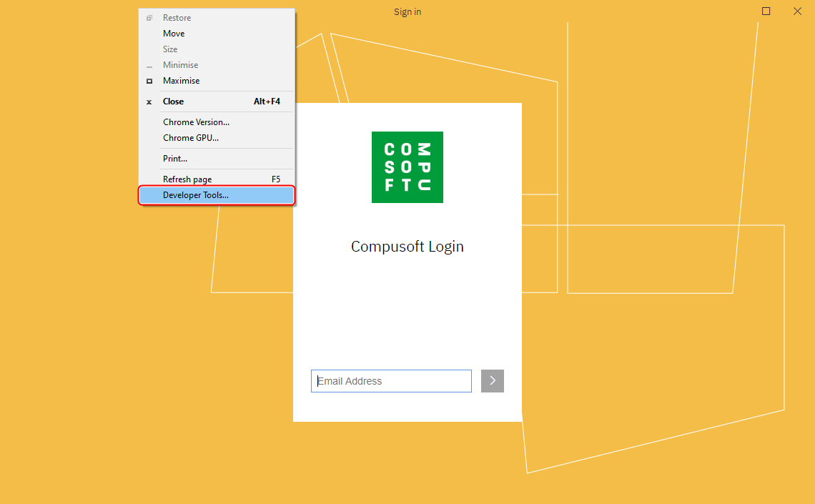Select Restore from the window menu
Screen dimensions: 815x504
[177, 17]
